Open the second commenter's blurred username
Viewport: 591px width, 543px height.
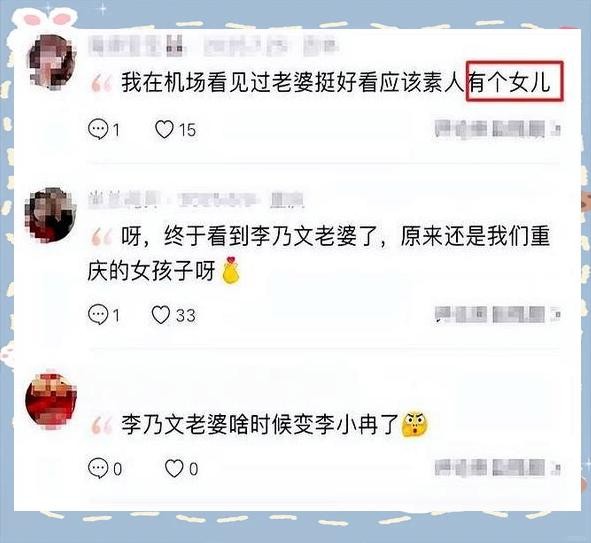click(196, 200)
